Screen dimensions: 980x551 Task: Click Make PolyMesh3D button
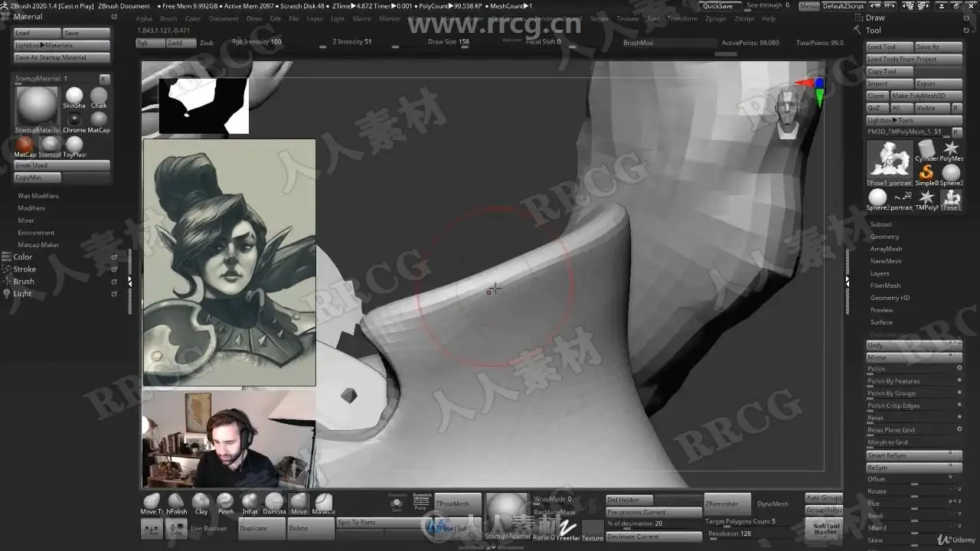[926, 96]
